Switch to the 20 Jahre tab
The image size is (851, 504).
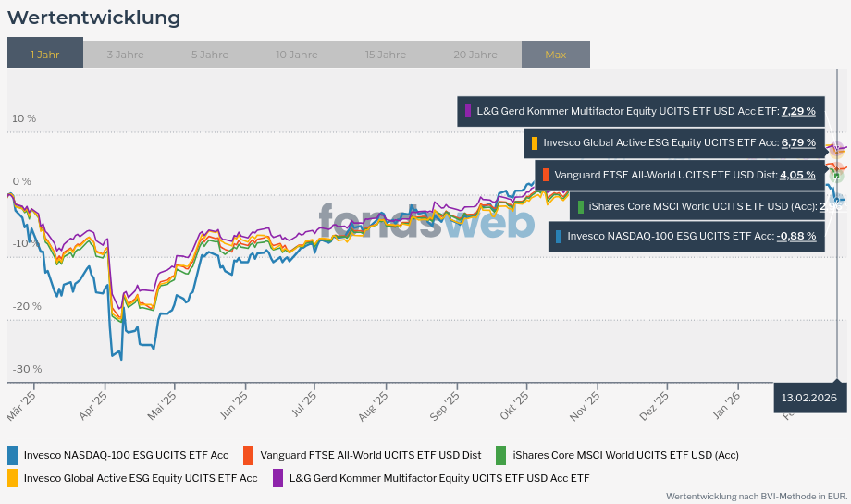[475, 55]
